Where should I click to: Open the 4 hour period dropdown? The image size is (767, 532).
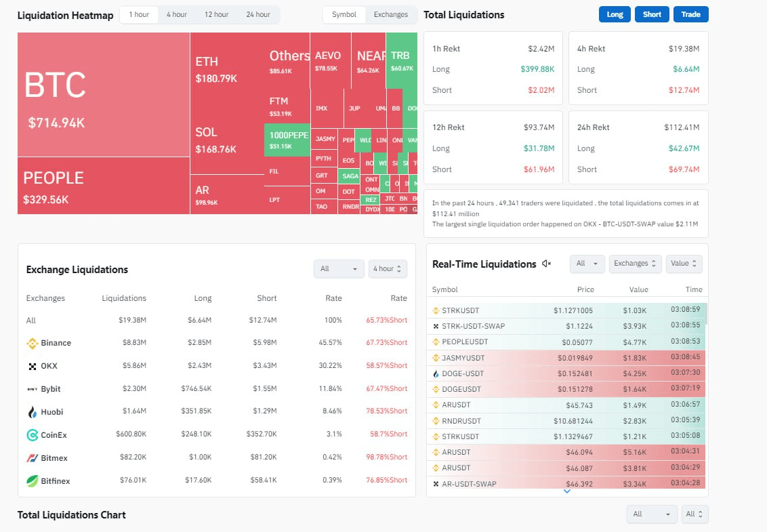[x=388, y=268]
